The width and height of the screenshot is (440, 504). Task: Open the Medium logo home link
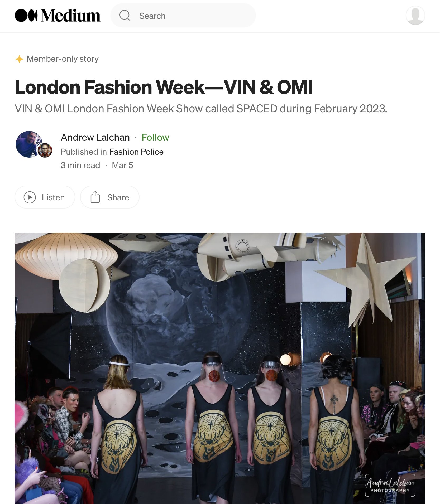57,16
